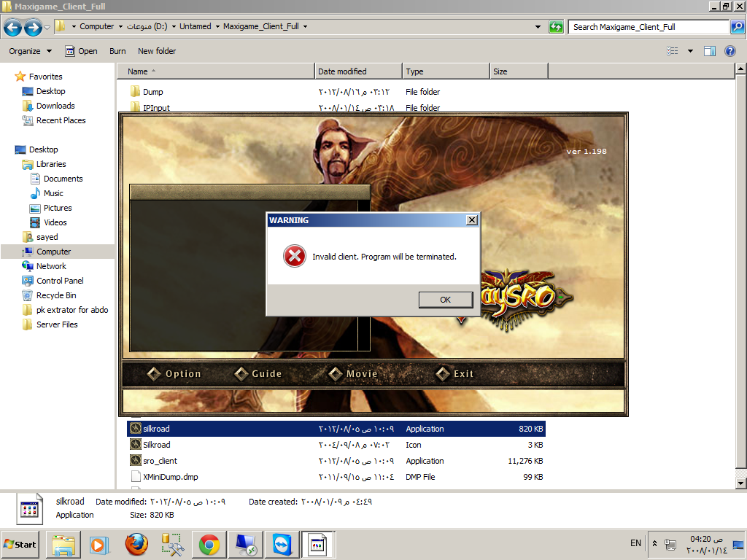Viewport: 747px width, 560px height.
Task: Select the sro_client application file
Action: 336,461
